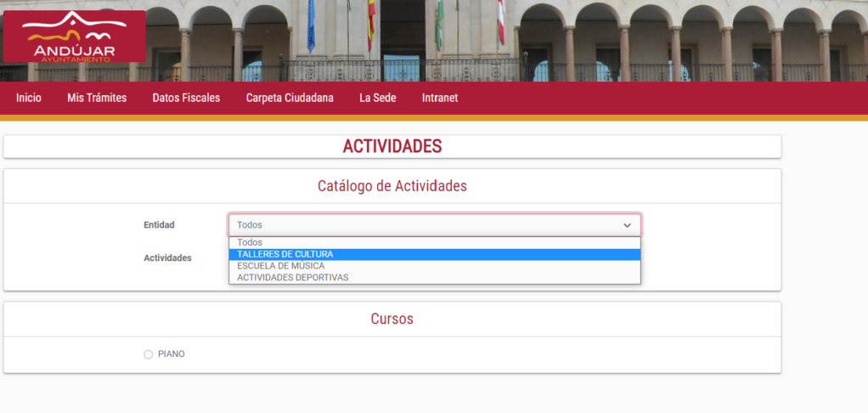The image size is (868, 413).
Task: Select the PIANO course radio button
Action: [x=149, y=354]
